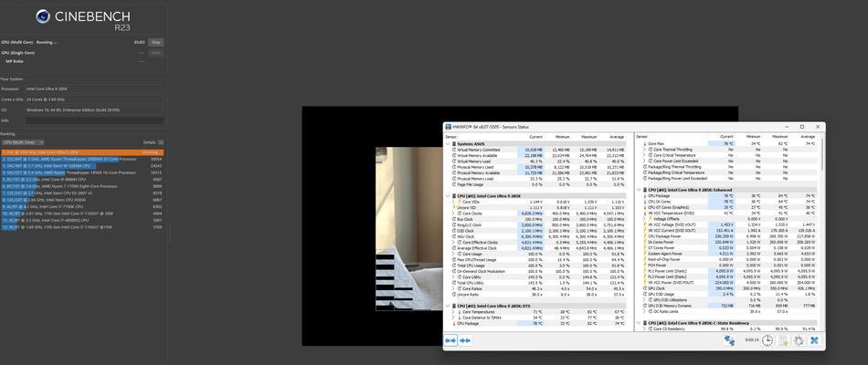Viewport: 868px width, 365px height.
Task: Select the Core i7-7700K ranking row
Action: pos(82,206)
